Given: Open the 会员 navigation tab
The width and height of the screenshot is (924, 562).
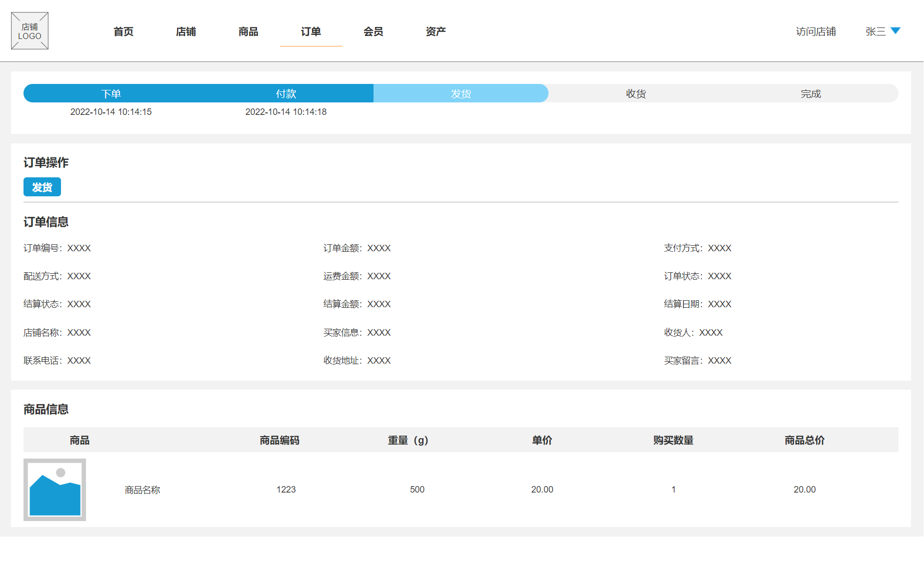Looking at the screenshot, I should 373,31.
